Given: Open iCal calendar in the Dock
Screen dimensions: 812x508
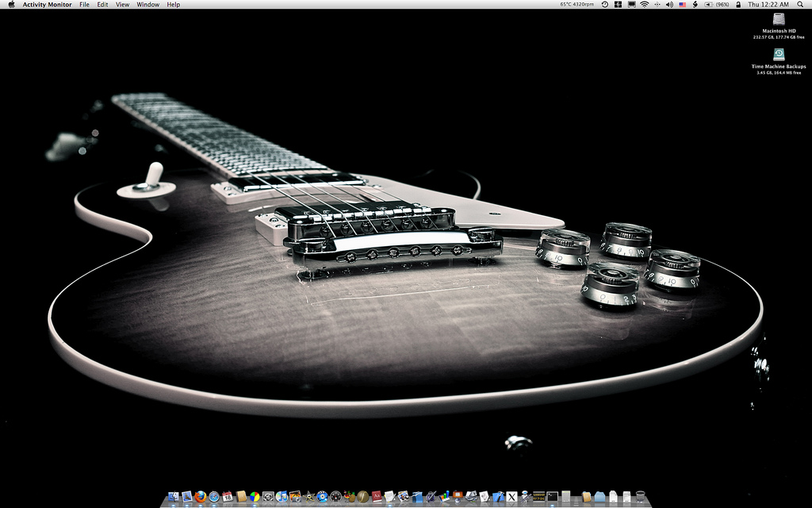Looking at the screenshot, I should point(228,497).
